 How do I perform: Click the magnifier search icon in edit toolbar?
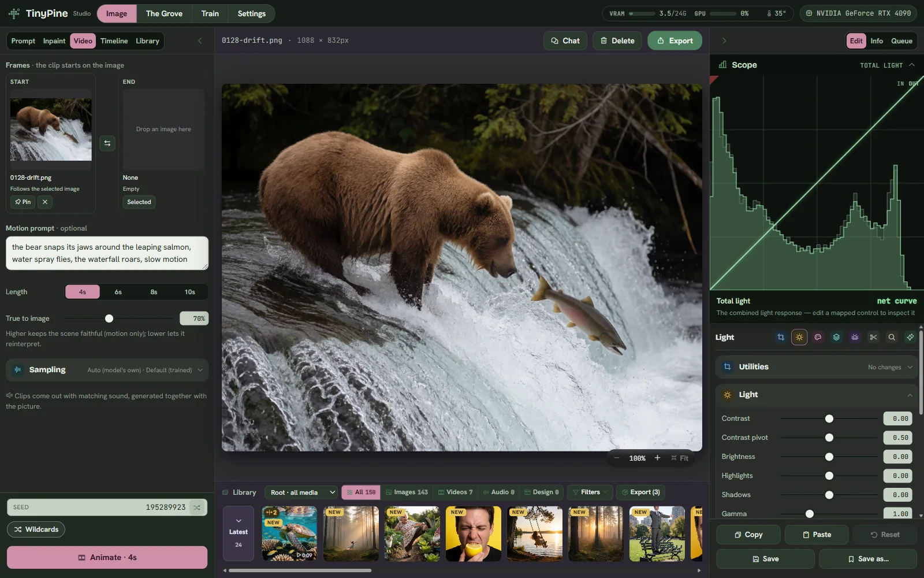tap(892, 337)
